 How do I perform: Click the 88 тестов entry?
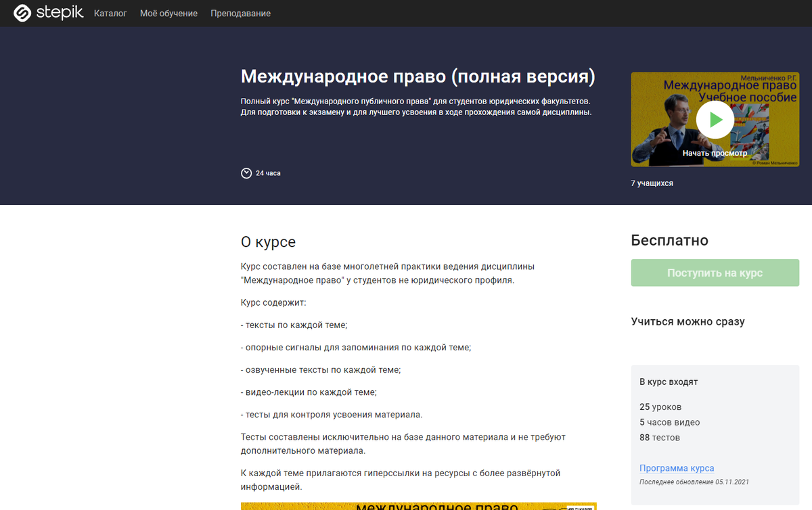(660, 438)
